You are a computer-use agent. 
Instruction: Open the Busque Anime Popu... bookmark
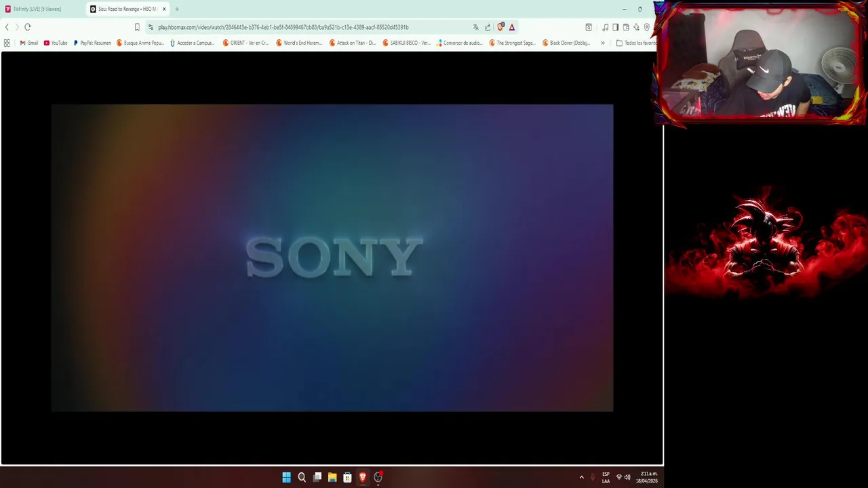(140, 43)
